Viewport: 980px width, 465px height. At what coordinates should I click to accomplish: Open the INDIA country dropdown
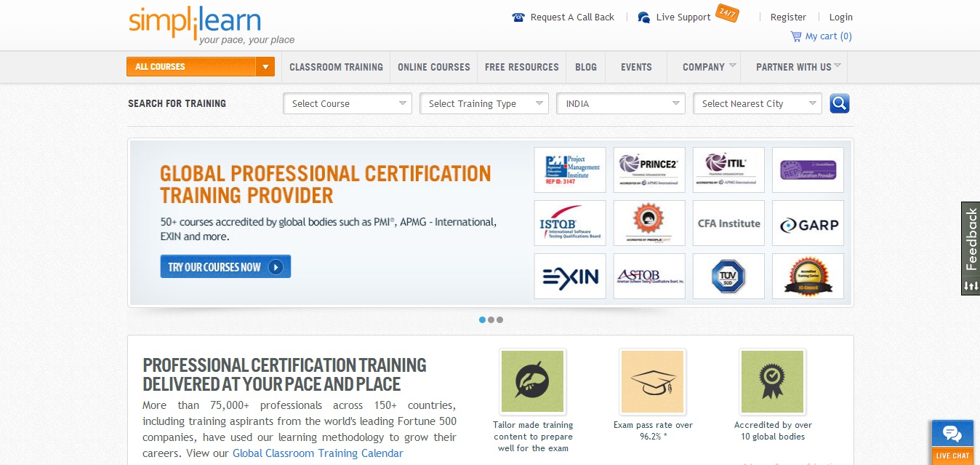pyautogui.click(x=621, y=103)
